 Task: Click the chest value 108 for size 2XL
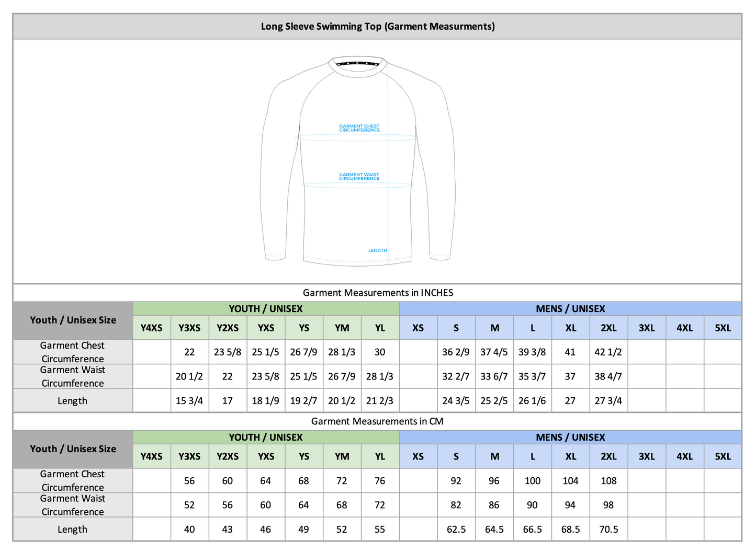tap(608, 480)
